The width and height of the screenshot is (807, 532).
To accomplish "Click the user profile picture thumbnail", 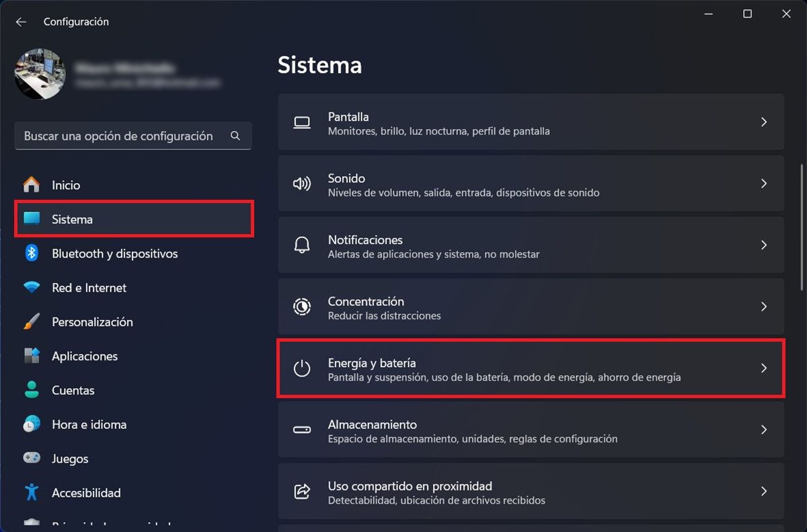I will [x=40, y=74].
